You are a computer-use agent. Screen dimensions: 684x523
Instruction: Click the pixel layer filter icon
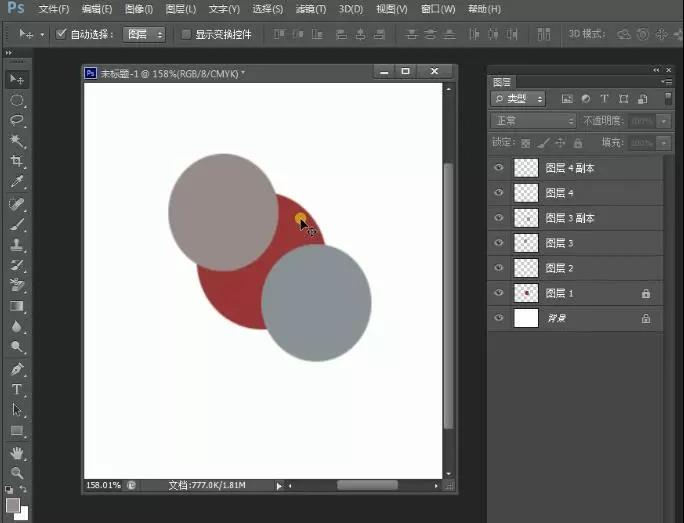[x=567, y=99]
